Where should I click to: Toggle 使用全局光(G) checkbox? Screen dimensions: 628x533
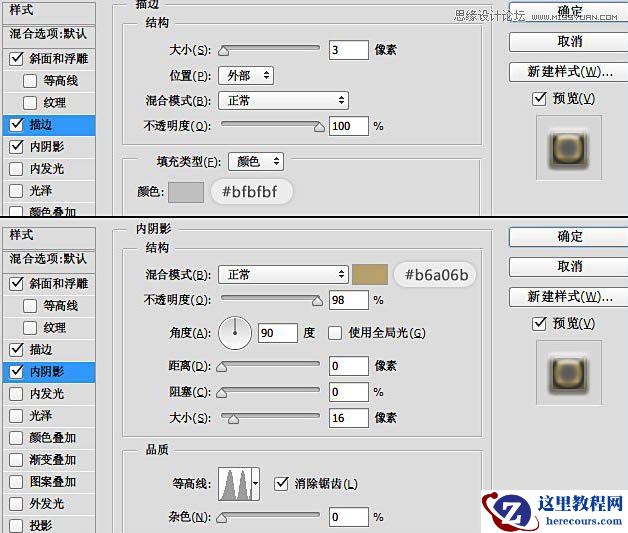coord(335,333)
